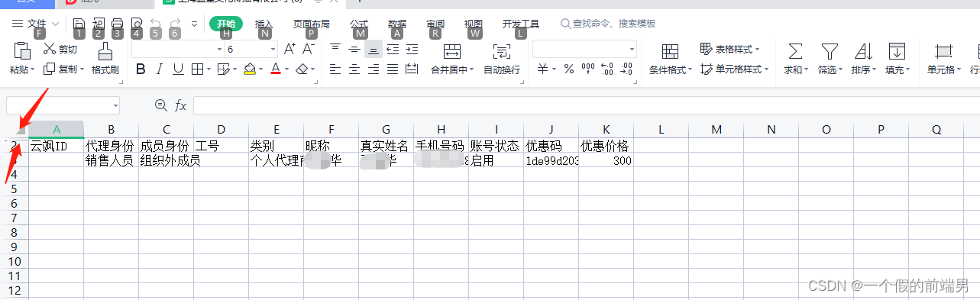This screenshot has height=300, width=980.
Task: Click the Save icon in quick access toolbar
Action: click(79, 24)
